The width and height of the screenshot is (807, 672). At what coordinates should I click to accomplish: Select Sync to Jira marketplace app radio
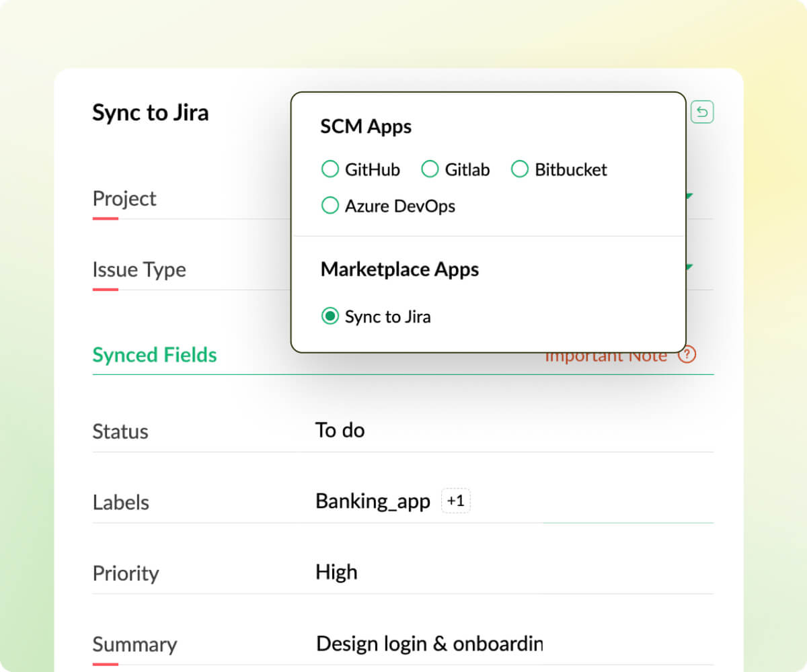330,317
